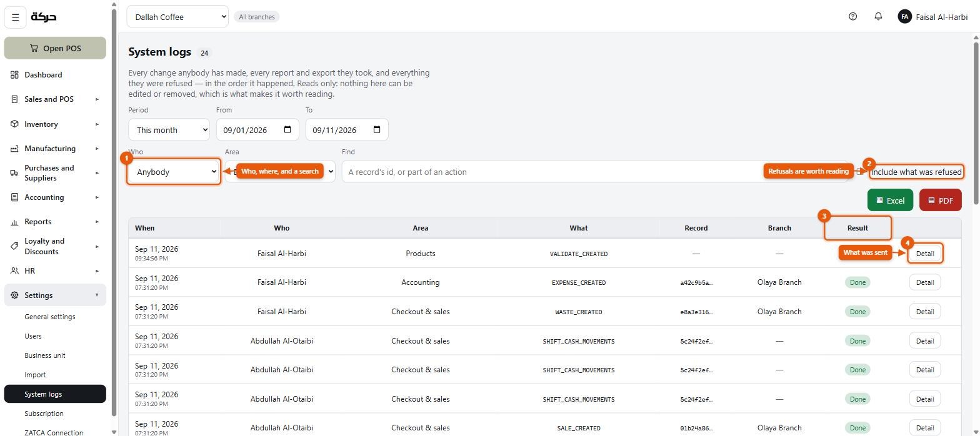The height and width of the screenshot is (436, 980).
Task: Open Detail for EXPENSE_CREATED row
Action: click(924, 282)
